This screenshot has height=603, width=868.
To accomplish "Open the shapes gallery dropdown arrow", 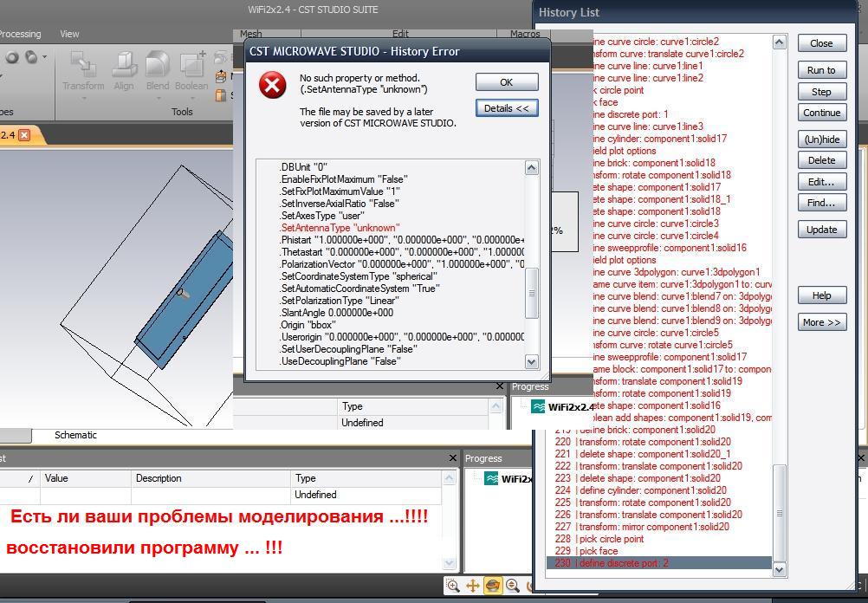I will coord(45,57).
